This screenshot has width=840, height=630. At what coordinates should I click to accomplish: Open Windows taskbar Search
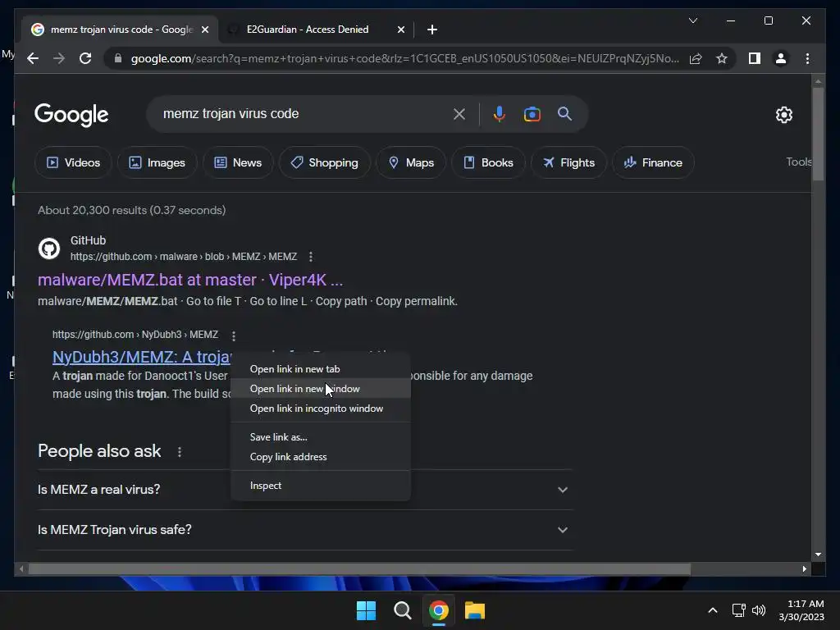point(402,610)
